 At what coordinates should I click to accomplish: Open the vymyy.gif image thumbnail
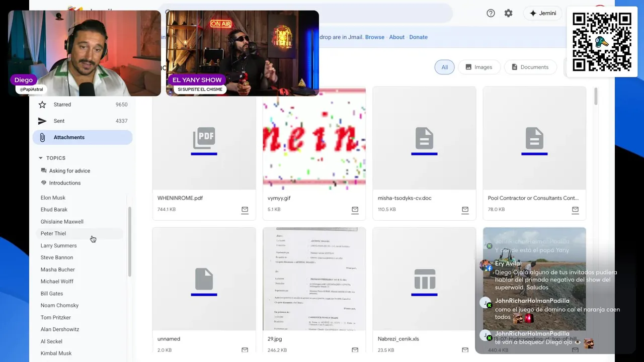click(x=314, y=138)
